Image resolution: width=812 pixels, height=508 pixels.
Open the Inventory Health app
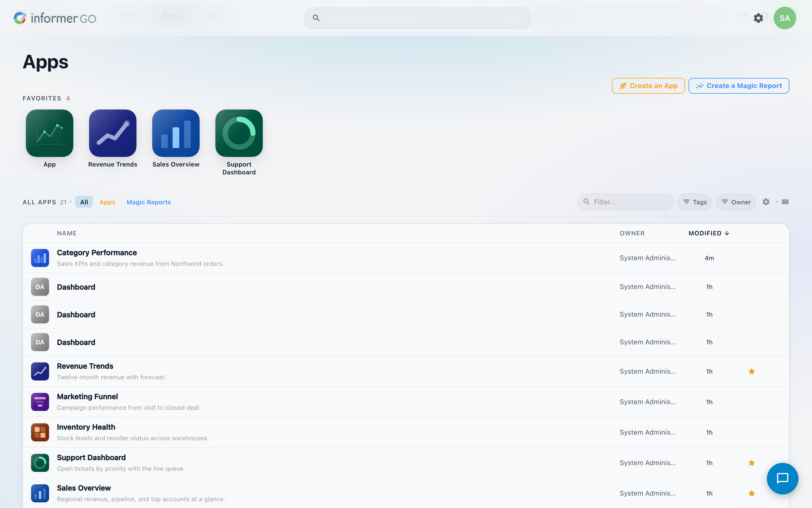point(406,432)
